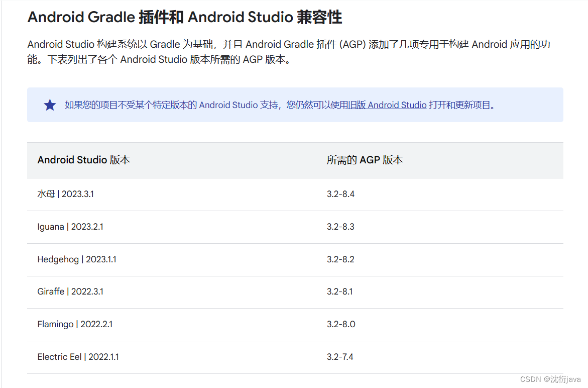Open the 旧版 Android Studio link
The image size is (588, 388).
tap(387, 105)
